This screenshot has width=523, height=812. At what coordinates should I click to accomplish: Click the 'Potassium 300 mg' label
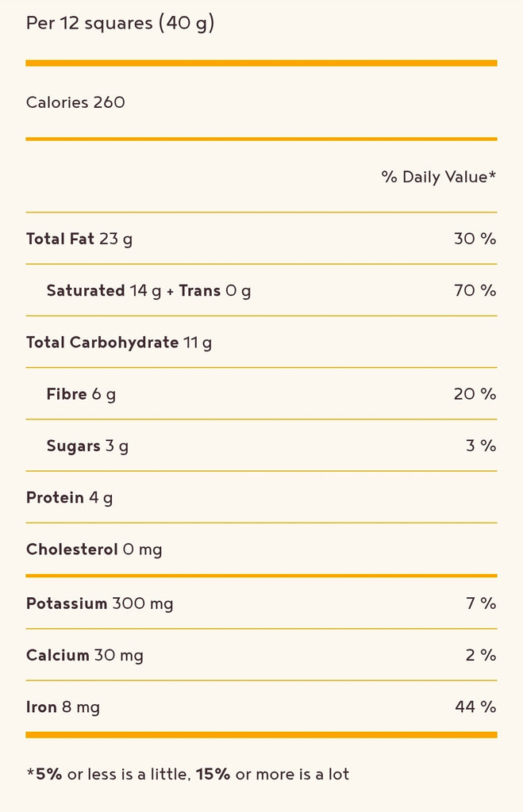click(100, 603)
